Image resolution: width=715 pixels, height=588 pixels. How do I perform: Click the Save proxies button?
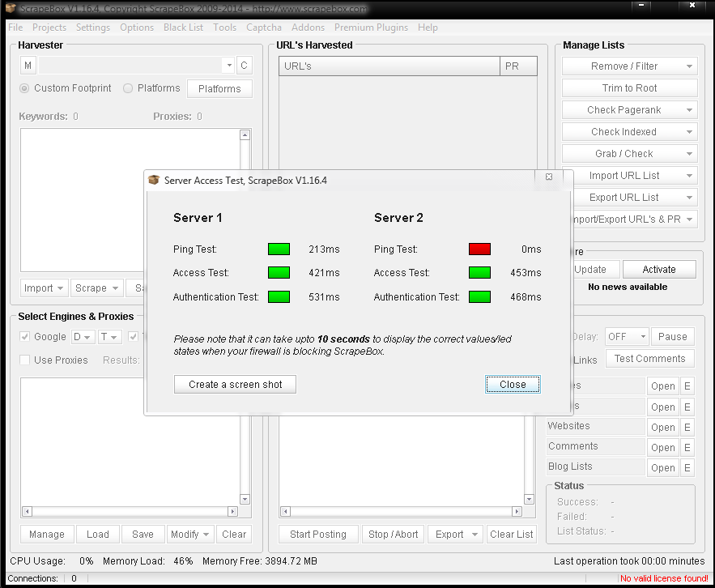(143, 535)
